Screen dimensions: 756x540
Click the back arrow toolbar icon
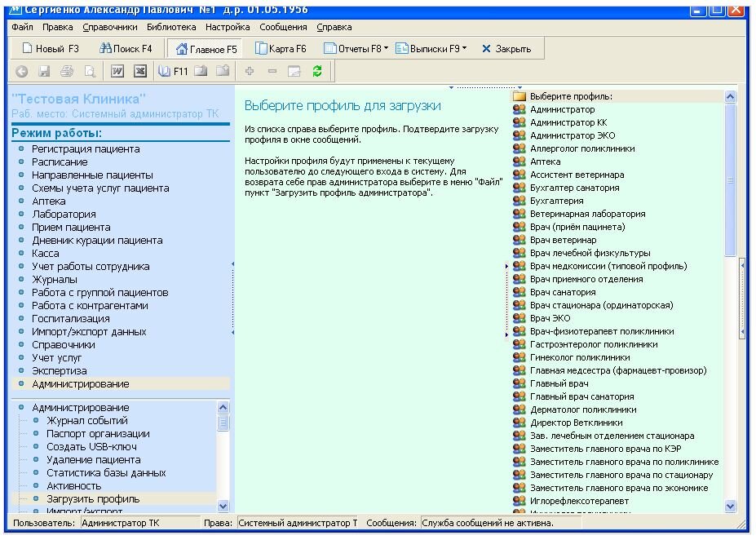click(x=21, y=71)
